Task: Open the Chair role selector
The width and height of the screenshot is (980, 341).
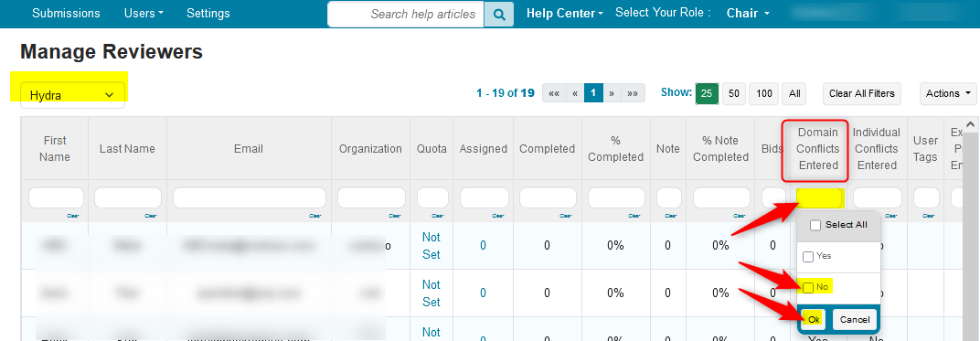Action: click(748, 13)
